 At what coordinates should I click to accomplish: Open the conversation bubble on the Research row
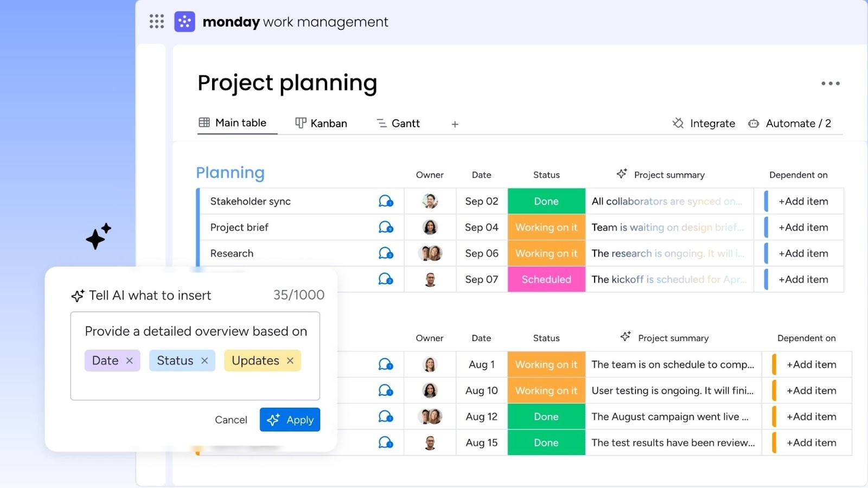[385, 253]
